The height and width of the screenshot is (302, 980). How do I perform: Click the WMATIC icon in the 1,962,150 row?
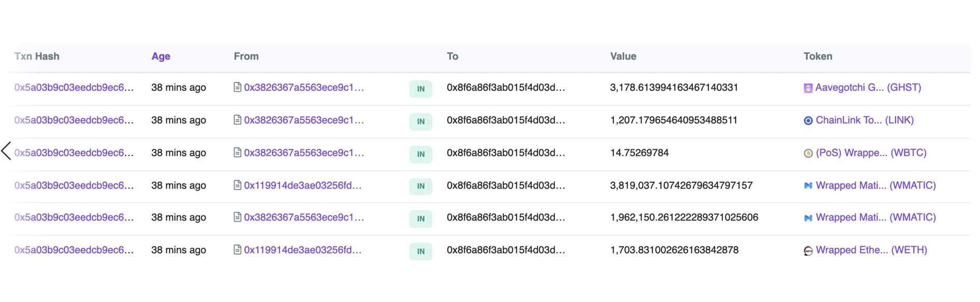coord(808,218)
